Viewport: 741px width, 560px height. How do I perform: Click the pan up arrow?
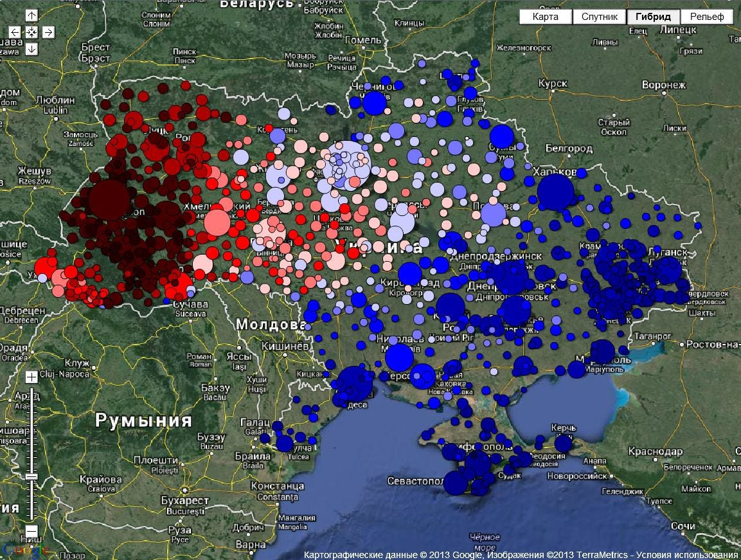31,15
